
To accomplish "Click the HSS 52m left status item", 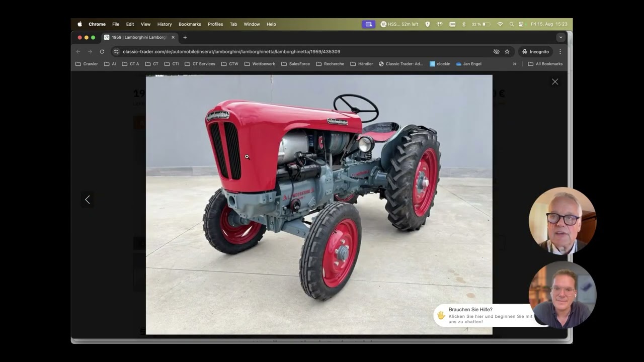I will pos(399,24).
